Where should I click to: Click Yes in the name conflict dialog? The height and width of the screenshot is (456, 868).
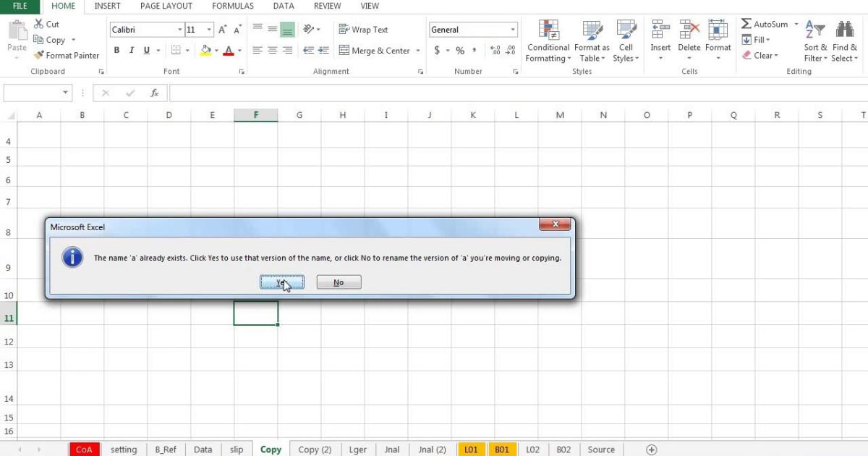coord(282,282)
